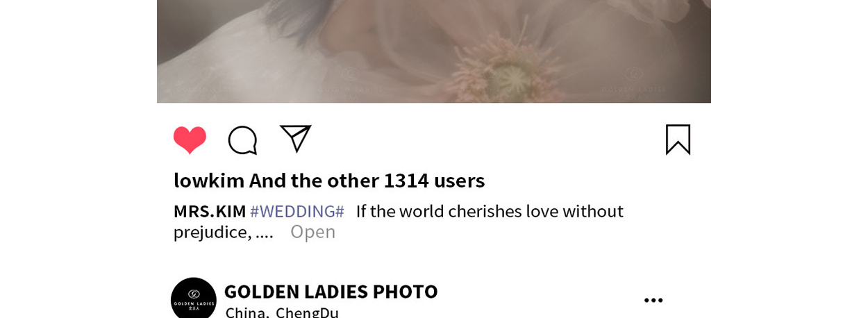
Task: Open lowkim's profile from the likes line
Action: coord(208,181)
